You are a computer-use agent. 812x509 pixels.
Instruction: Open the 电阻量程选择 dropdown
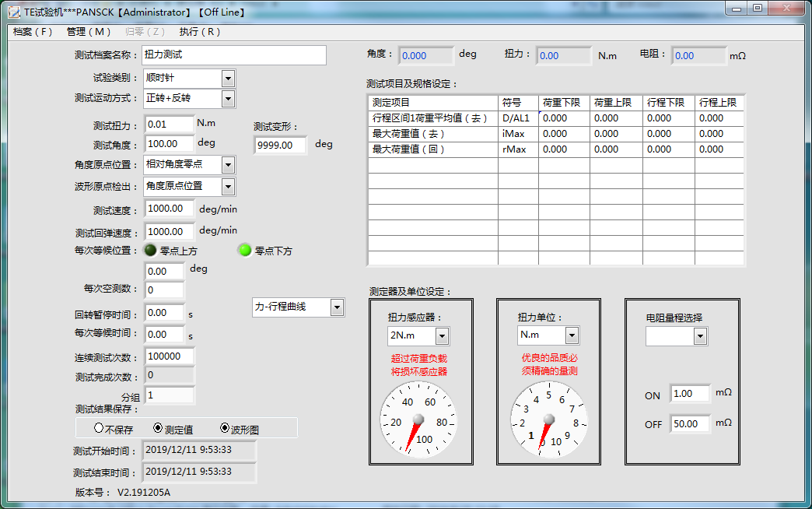(700, 336)
